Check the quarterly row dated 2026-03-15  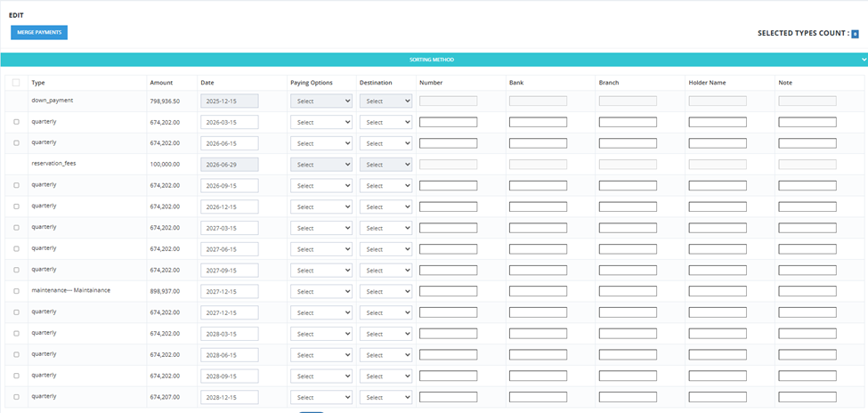(x=16, y=122)
